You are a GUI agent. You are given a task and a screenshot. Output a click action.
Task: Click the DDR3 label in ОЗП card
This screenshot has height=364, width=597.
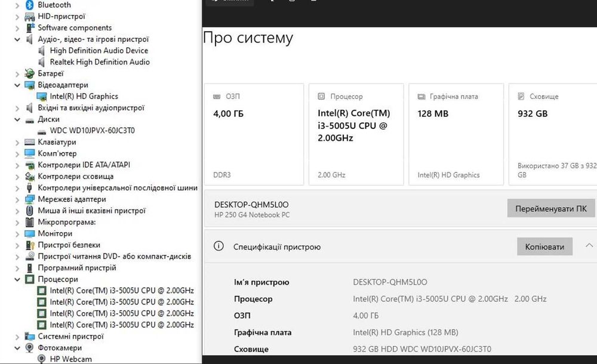coord(222,175)
